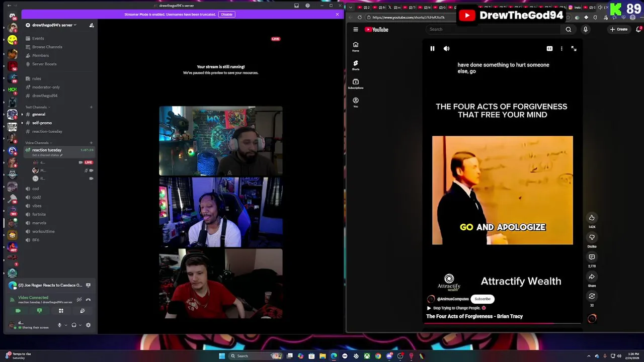Mute the Shorts video volume icon

tap(446, 49)
